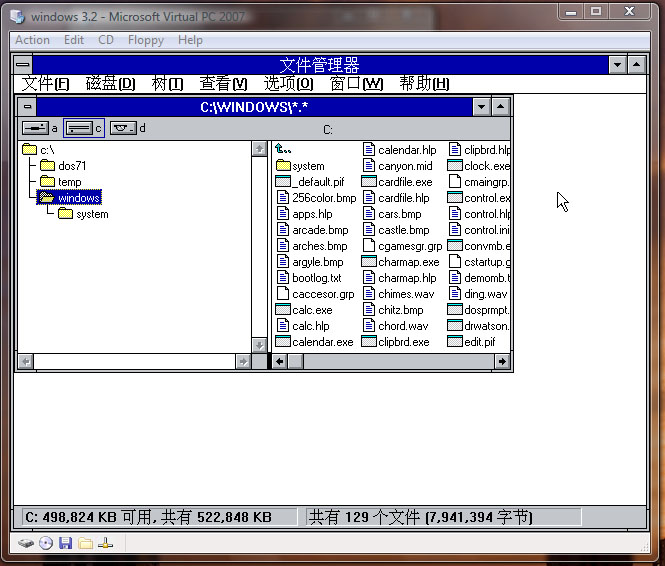Select cardfile.hlp file
The width and height of the screenshot is (665, 566).
pyautogui.click(x=396, y=198)
